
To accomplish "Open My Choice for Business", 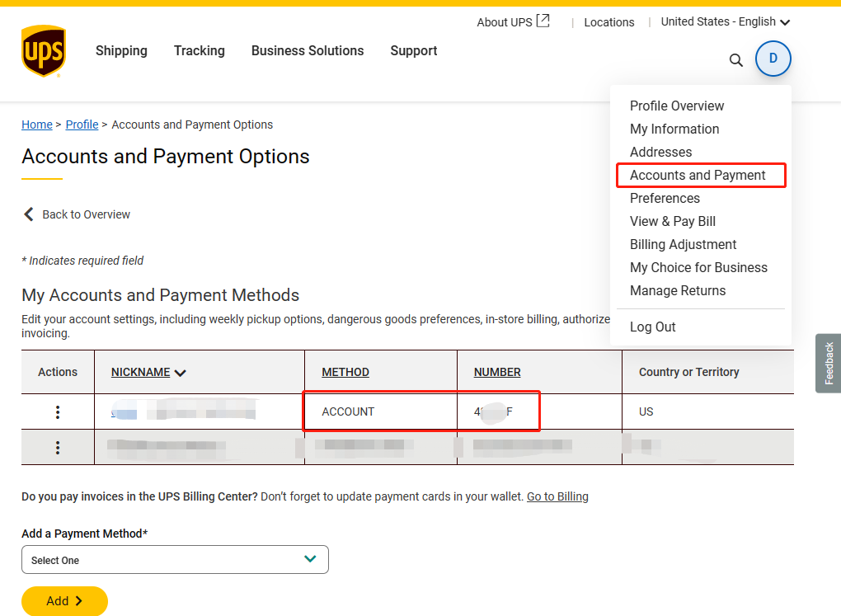I will 698,267.
